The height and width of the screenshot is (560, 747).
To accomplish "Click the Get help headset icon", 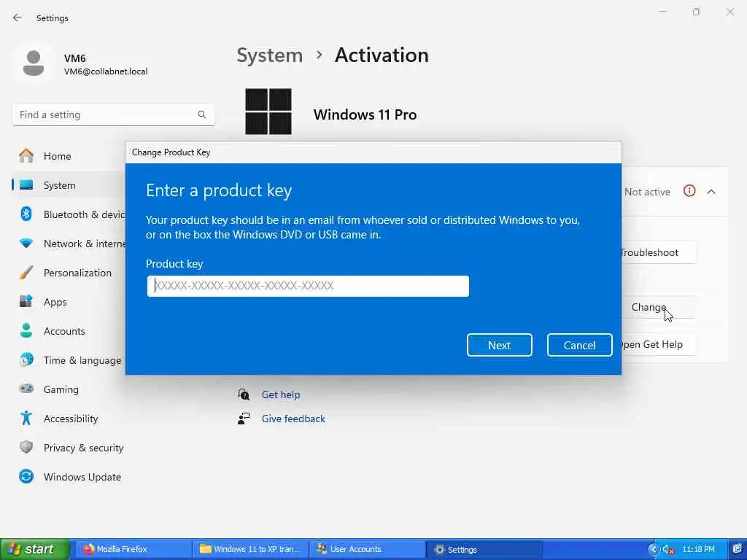I will (244, 394).
